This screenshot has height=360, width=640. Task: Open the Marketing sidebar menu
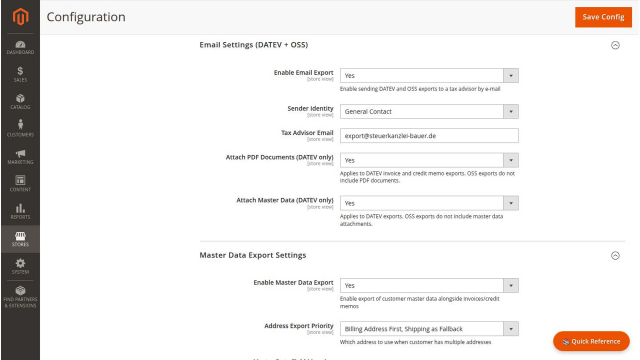pyautogui.click(x=20, y=157)
